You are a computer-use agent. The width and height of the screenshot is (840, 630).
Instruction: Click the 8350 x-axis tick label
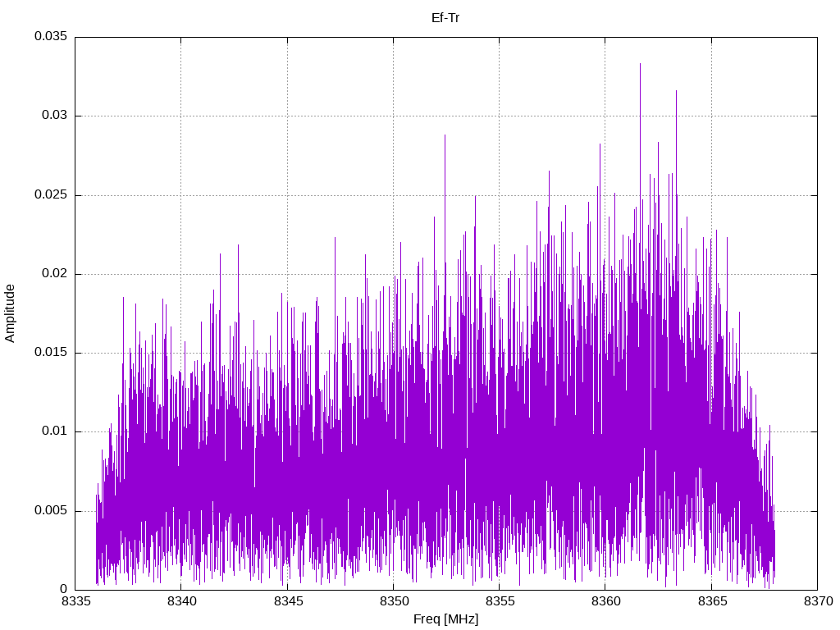click(x=394, y=601)
